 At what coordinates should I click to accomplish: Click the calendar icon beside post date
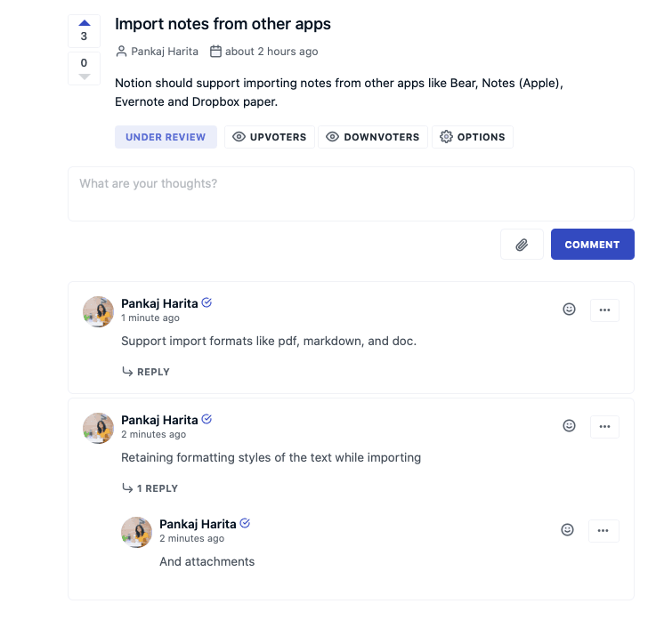[x=215, y=52]
